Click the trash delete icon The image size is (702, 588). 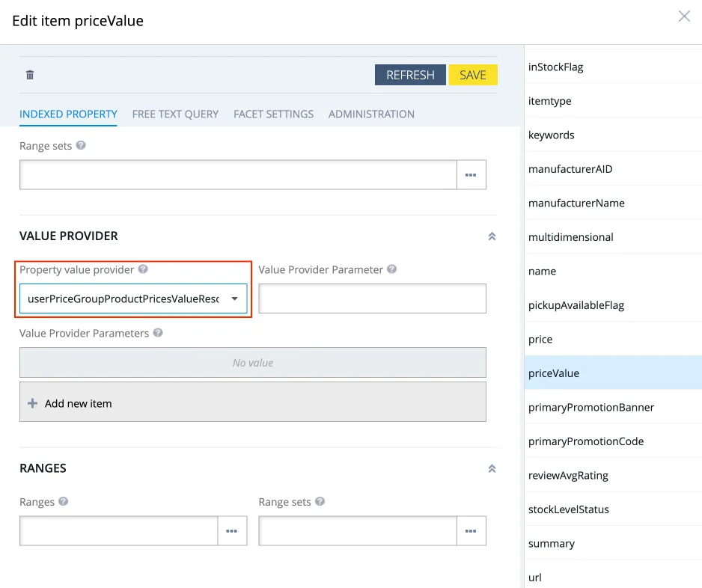coord(30,75)
